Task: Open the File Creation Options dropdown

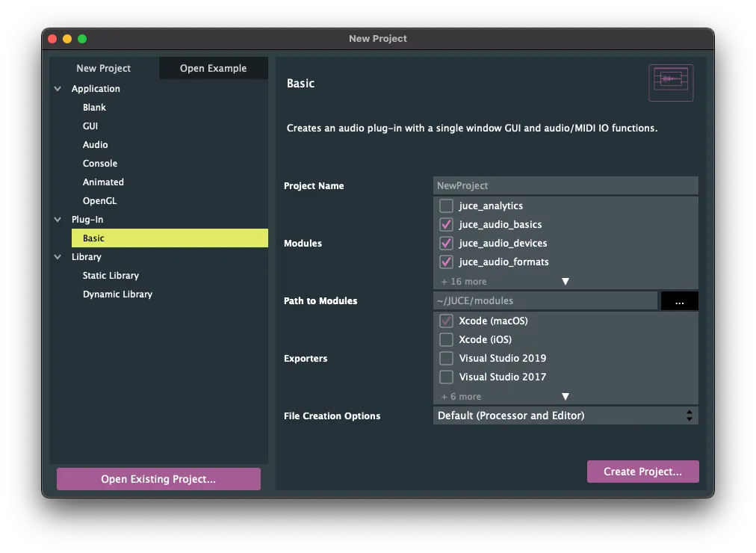Action: point(566,415)
